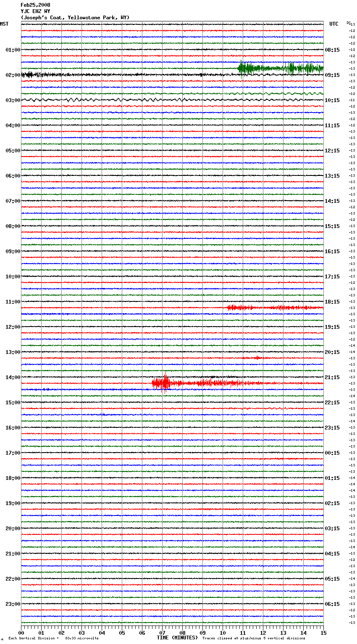This screenshot has width=357, height=644.
Task: Click the 23:15 UTC time label
Action: click(x=332, y=428)
